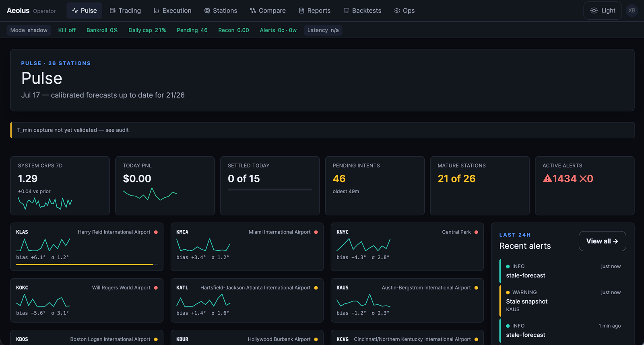The height and width of the screenshot is (345, 644).
Task: Open the XB user avatar
Action: (x=632, y=10)
